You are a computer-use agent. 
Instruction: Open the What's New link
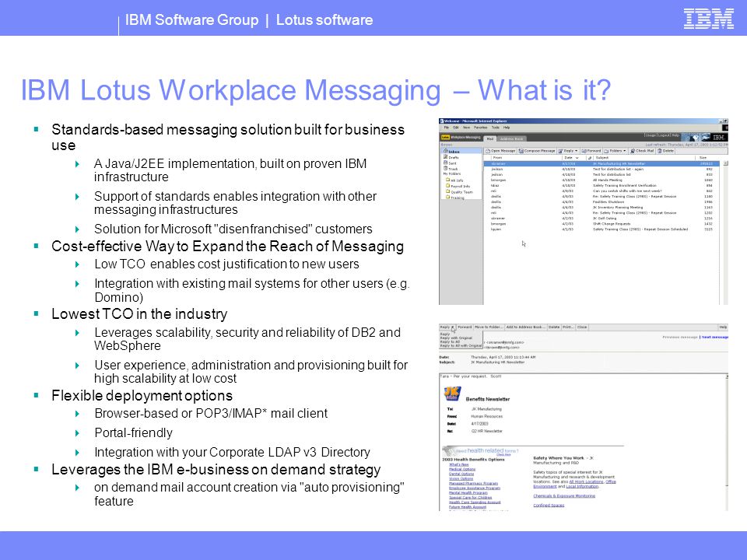[x=459, y=464]
